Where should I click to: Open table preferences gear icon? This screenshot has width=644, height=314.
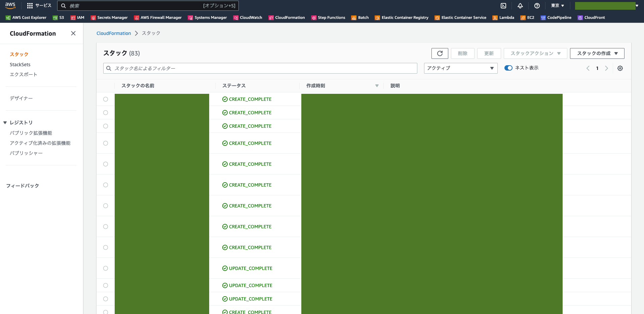click(620, 68)
